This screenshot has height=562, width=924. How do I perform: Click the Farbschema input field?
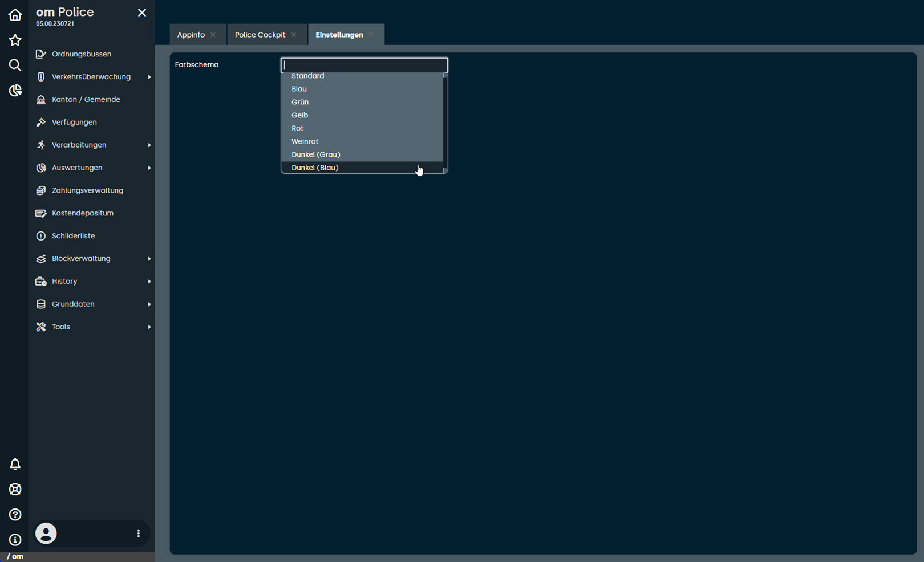pyautogui.click(x=364, y=64)
